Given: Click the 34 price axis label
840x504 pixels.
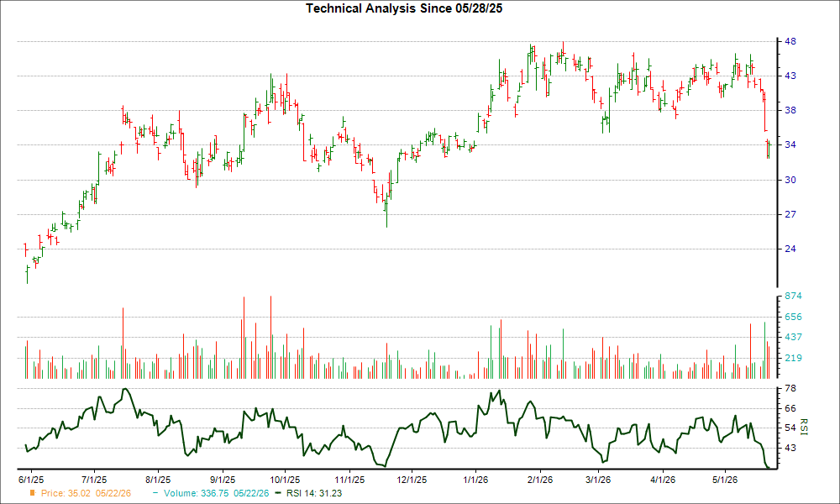Looking at the screenshot, I should coord(790,145).
